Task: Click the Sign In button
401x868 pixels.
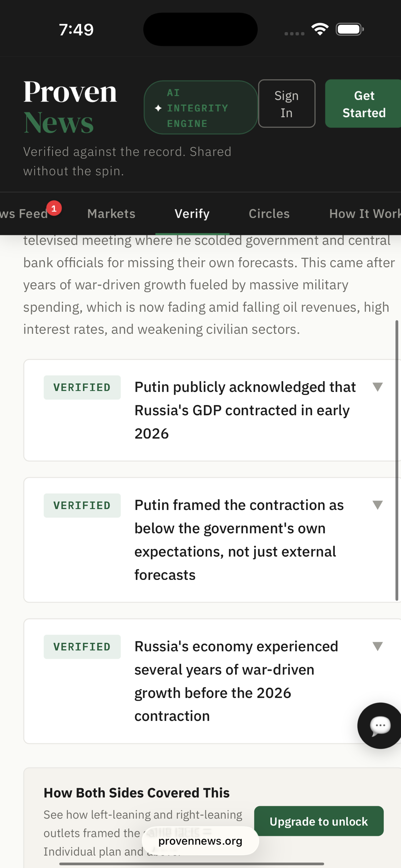Action: coord(286,104)
